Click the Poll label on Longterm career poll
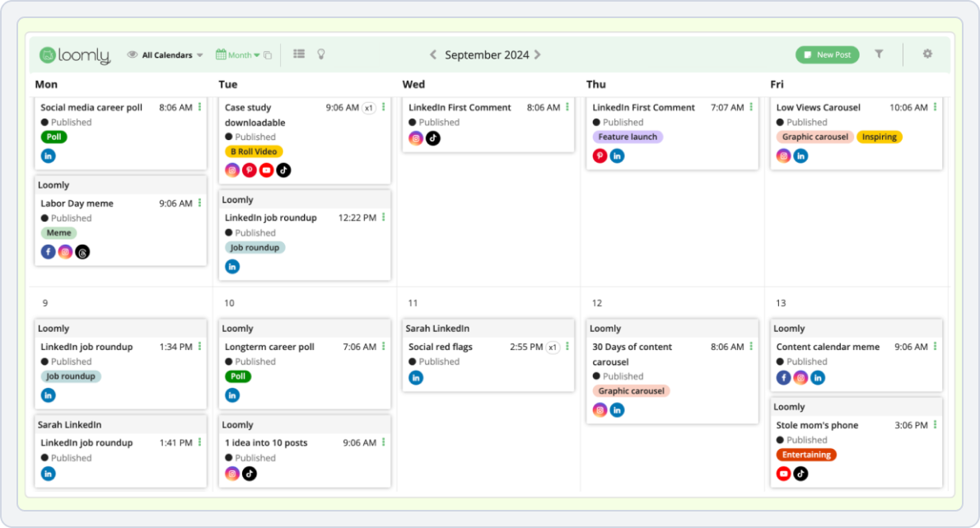The height and width of the screenshot is (528, 980). [x=238, y=376]
